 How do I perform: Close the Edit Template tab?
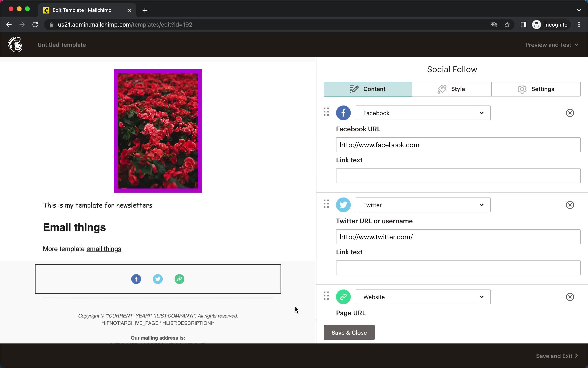pyautogui.click(x=129, y=10)
